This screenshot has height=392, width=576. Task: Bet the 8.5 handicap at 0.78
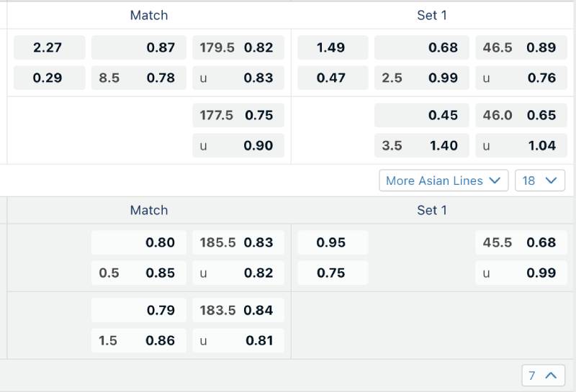138,78
